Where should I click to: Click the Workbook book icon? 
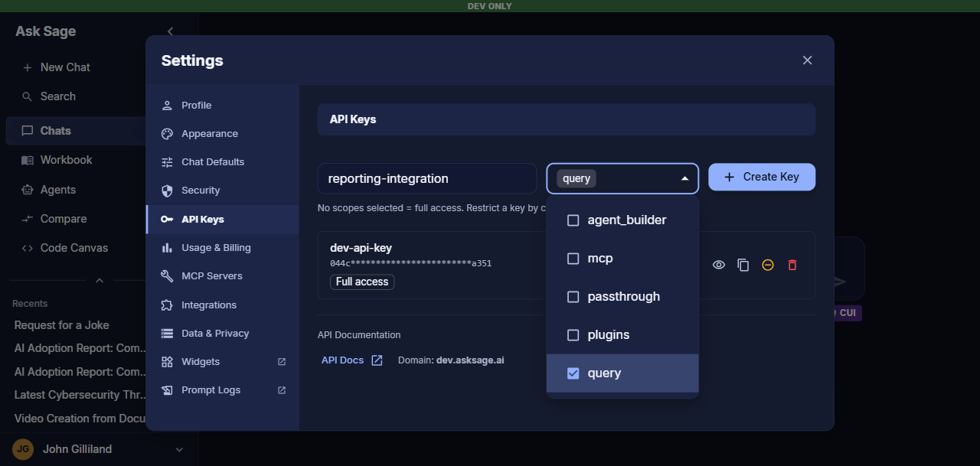tap(27, 160)
